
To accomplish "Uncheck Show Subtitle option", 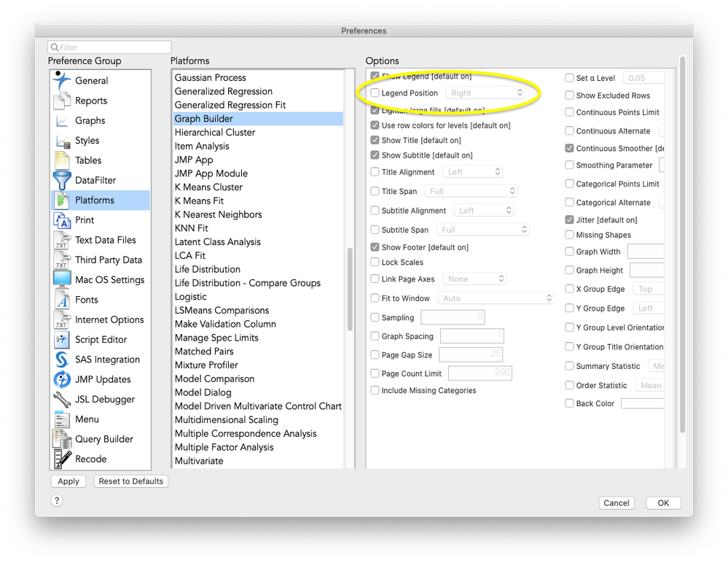I will tap(375, 155).
